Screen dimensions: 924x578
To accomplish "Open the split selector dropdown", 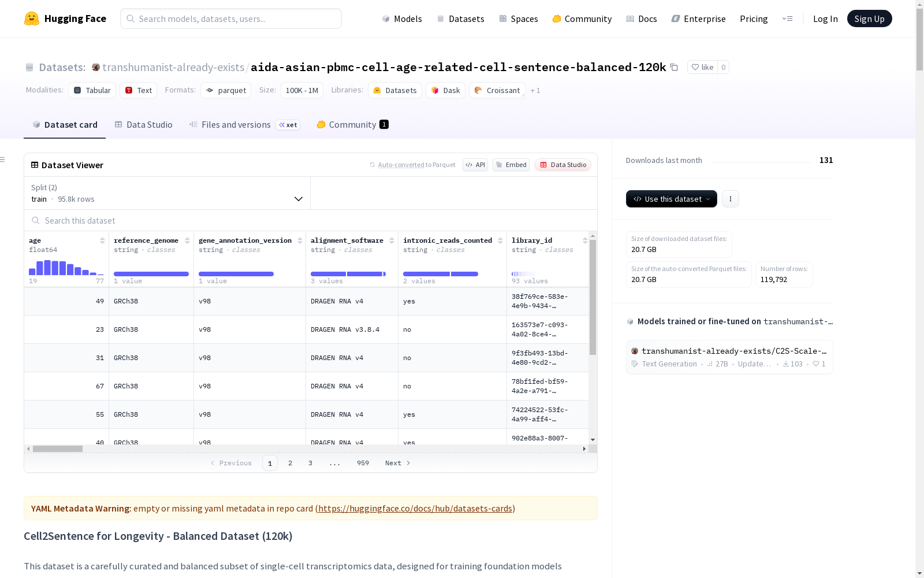I will coord(167,193).
